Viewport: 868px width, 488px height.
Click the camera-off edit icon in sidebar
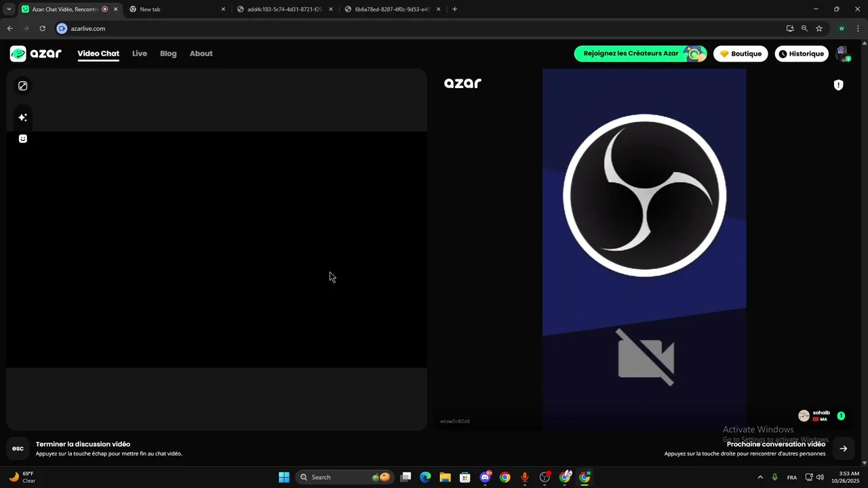(x=23, y=86)
